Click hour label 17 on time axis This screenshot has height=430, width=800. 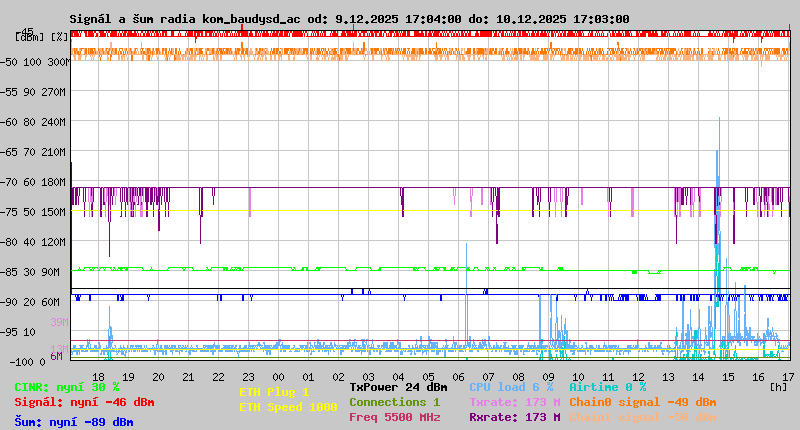click(x=789, y=377)
